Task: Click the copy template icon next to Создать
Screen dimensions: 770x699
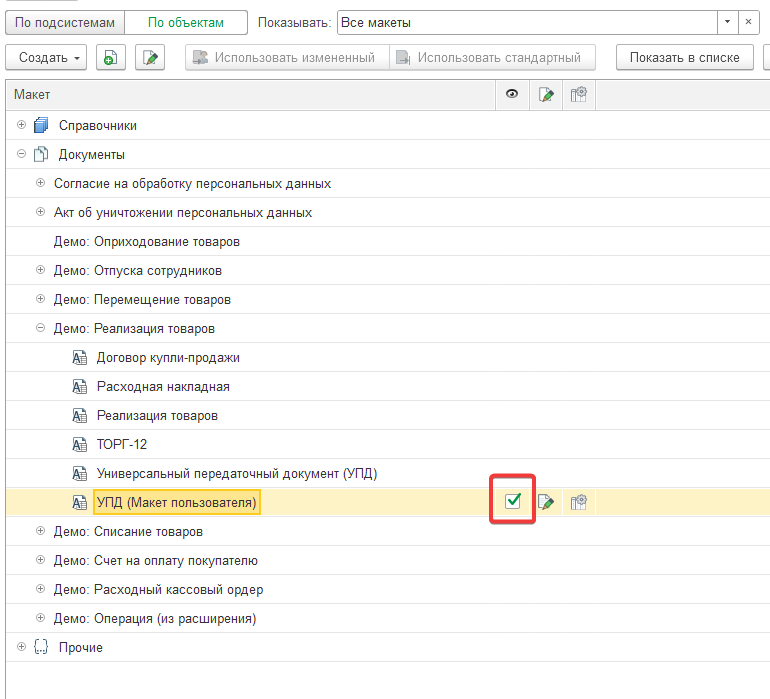Action: (x=110, y=58)
